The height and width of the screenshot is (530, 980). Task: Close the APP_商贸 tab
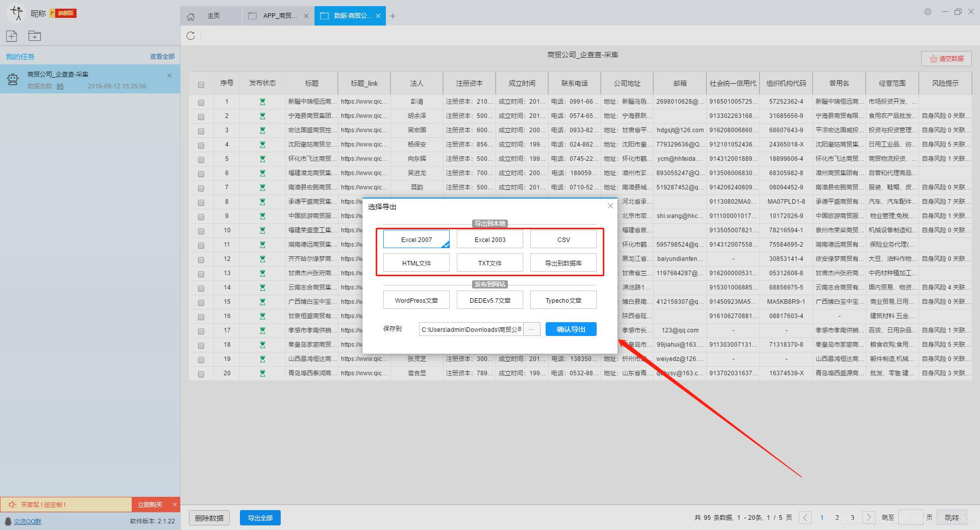coord(306,16)
